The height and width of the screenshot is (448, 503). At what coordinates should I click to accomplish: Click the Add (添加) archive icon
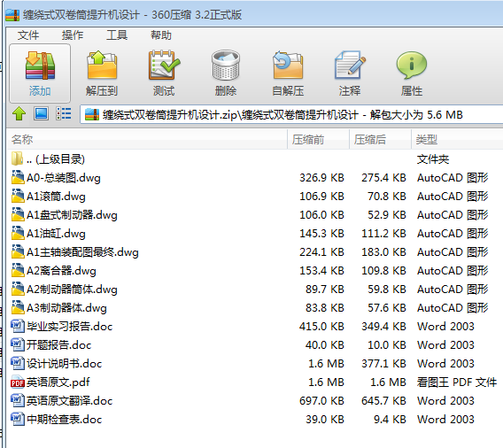click(x=40, y=66)
